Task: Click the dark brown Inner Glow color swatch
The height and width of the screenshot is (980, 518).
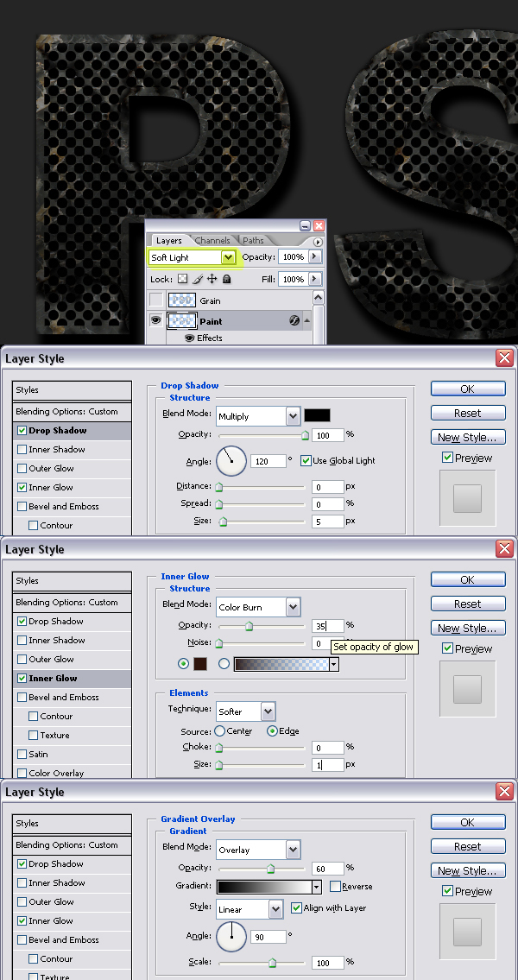Action: click(x=200, y=664)
